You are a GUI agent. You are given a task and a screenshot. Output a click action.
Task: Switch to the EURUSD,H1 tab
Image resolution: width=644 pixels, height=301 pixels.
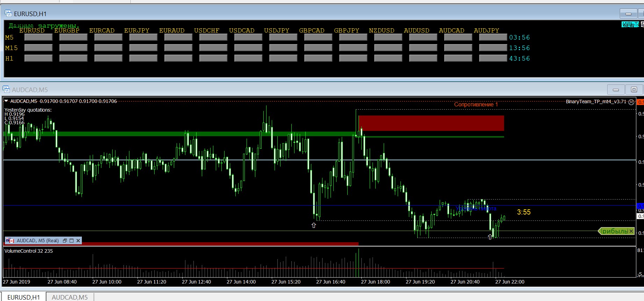(x=24, y=297)
